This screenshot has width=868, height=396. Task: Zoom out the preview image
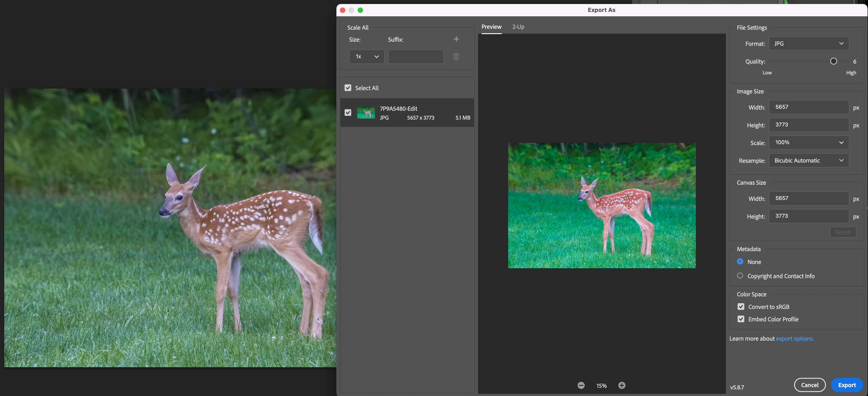point(581,385)
